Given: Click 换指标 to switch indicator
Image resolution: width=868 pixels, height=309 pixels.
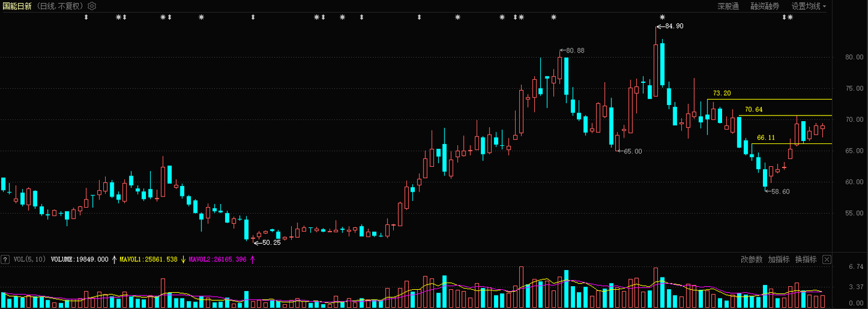Looking at the screenshot, I should [806, 260].
